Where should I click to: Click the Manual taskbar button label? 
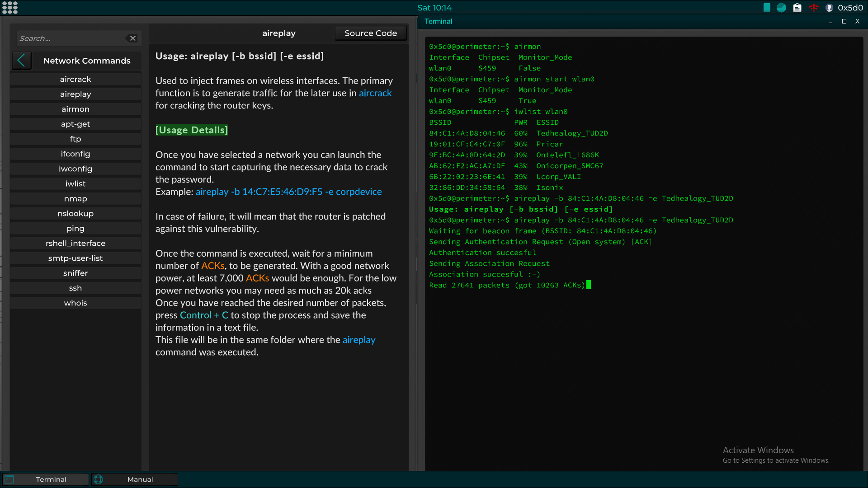(140, 479)
